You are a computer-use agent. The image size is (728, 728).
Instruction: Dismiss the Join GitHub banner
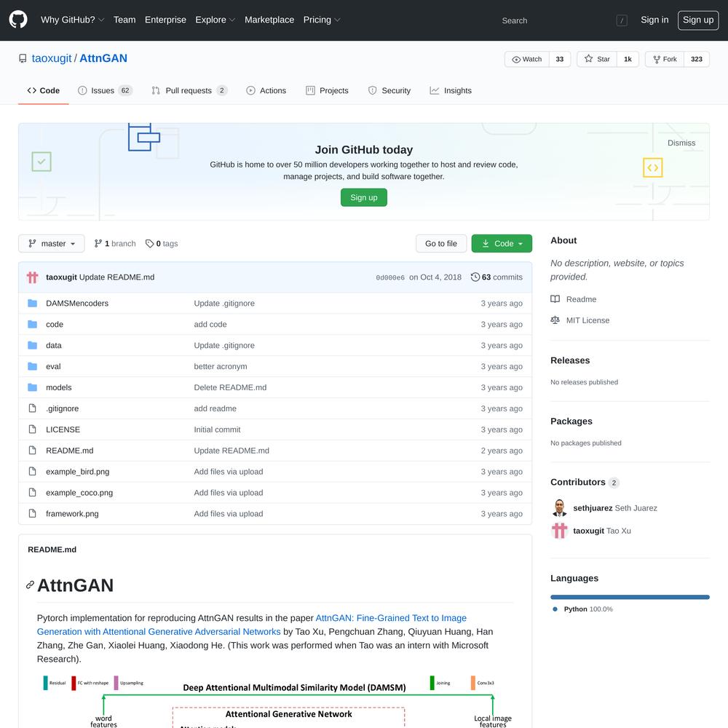[x=681, y=143]
